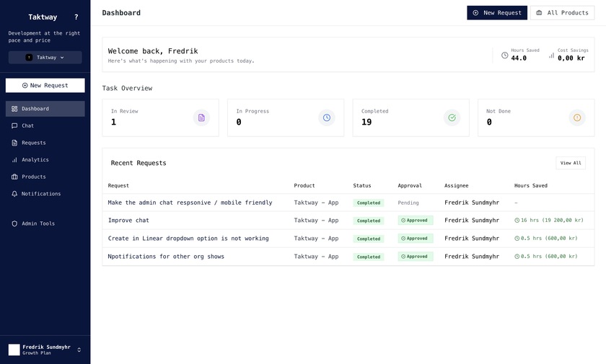The width and height of the screenshot is (606, 364).
Task: Click the Approved badge for Improve chat
Action: pos(415,221)
